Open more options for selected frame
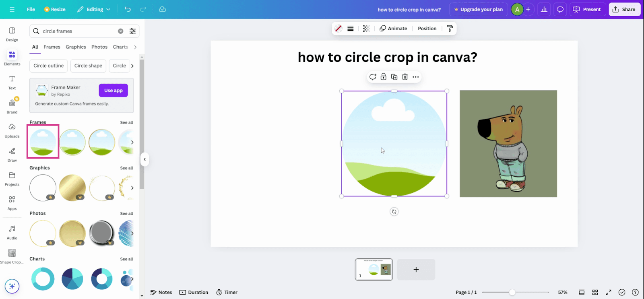Viewport: 644px width, 299px height. (x=416, y=77)
